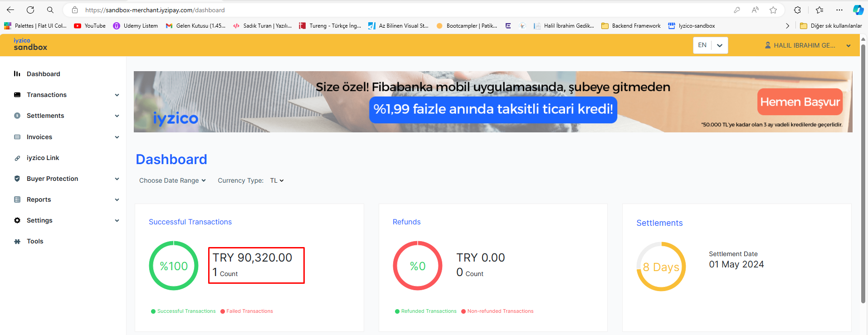Expand Invoices chevron
868x335 pixels.
point(117,137)
